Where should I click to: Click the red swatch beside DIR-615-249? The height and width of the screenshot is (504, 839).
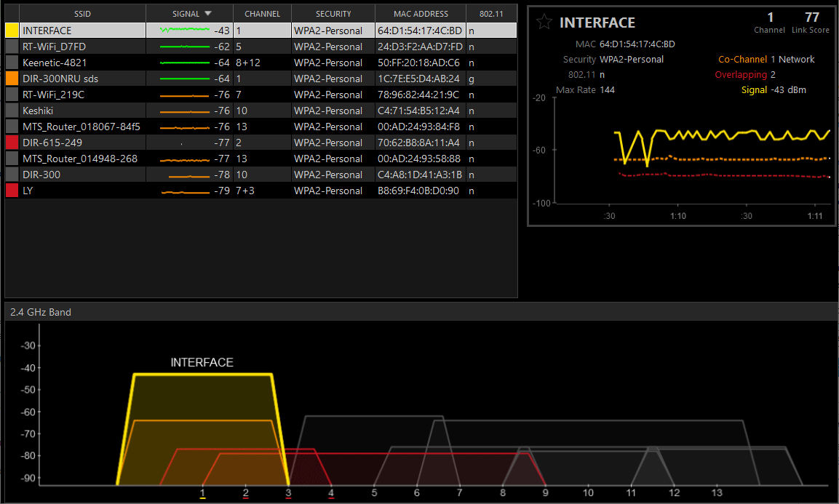(12, 143)
